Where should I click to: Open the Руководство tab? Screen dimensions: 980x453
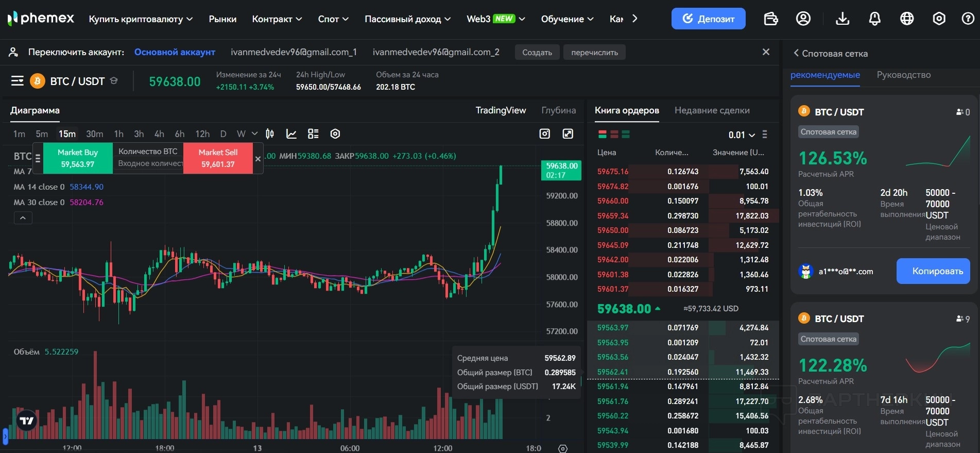click(904, 75)
